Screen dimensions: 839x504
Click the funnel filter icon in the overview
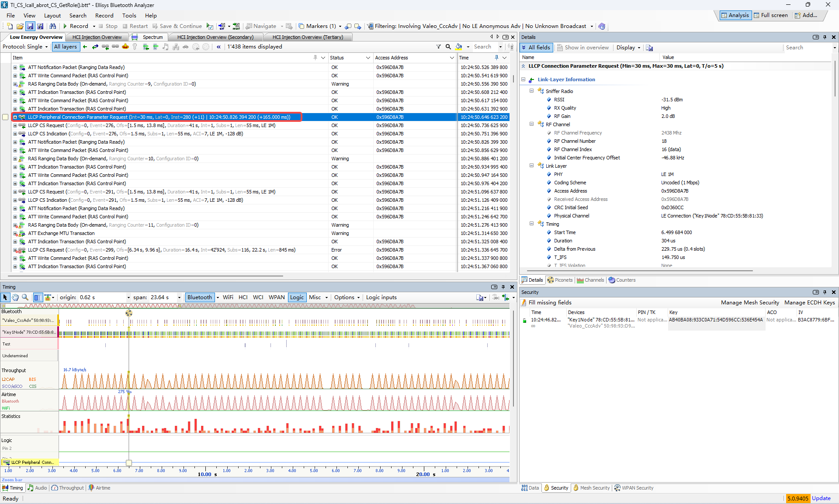click(x=438, y=47)
